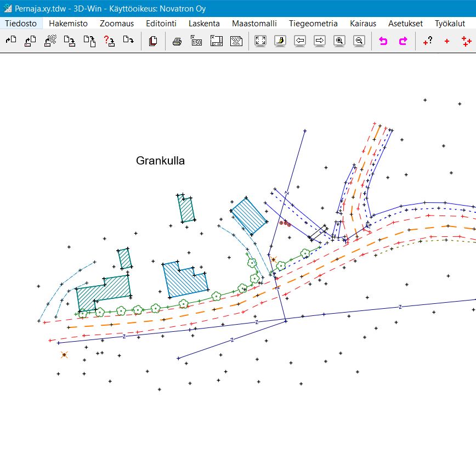Go to next view with right arrow
The height and width of the screenshot is (453, 476).
click(320, 41)
